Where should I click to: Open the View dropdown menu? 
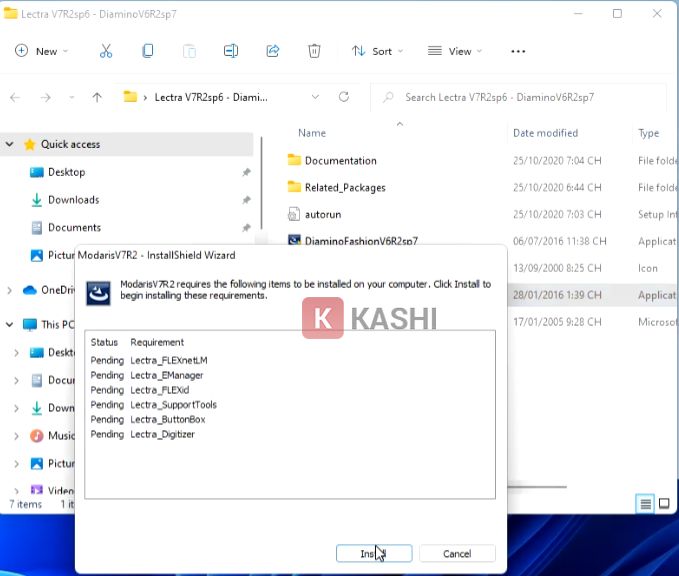(455, 51)
